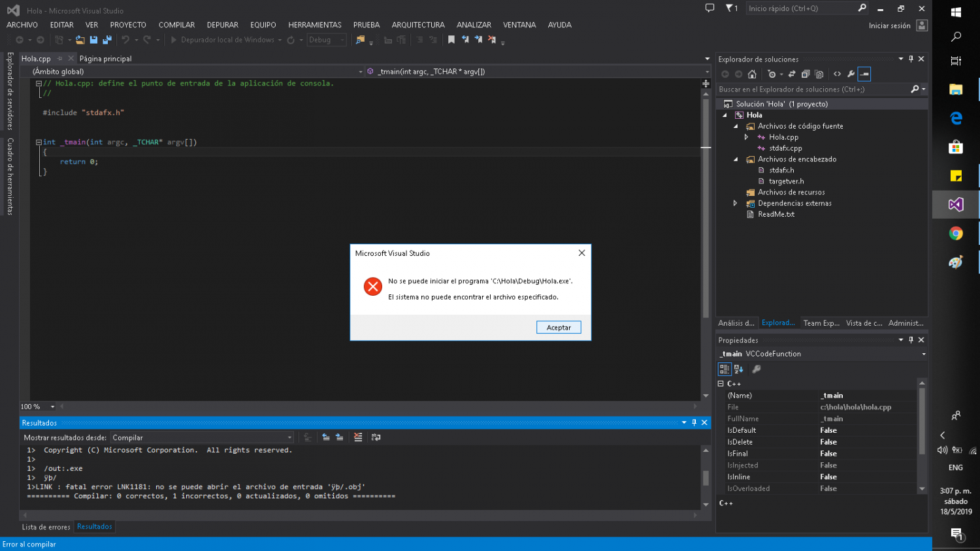Click the Aceptar button in the error dialog
This screenshot has width=980, height=551.
click(559, 328)
